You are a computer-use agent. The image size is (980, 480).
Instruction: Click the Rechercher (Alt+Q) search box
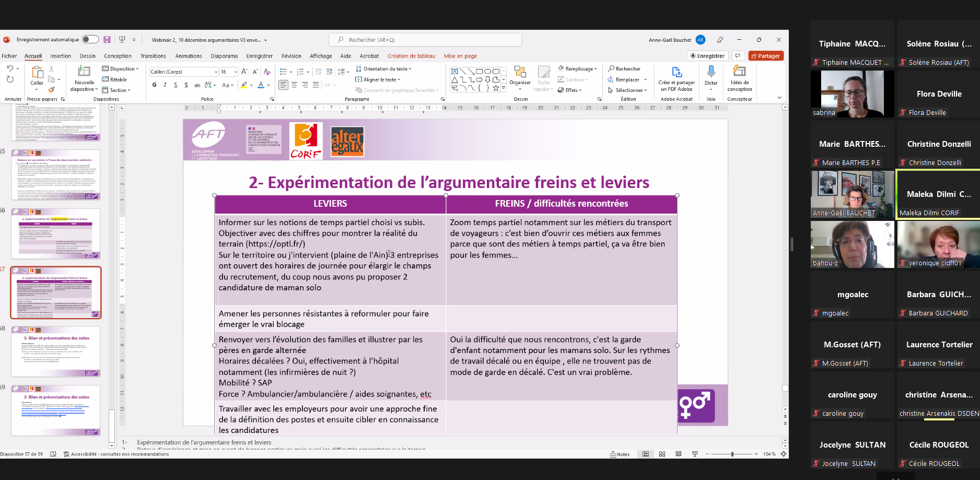(x=425, y=40)
